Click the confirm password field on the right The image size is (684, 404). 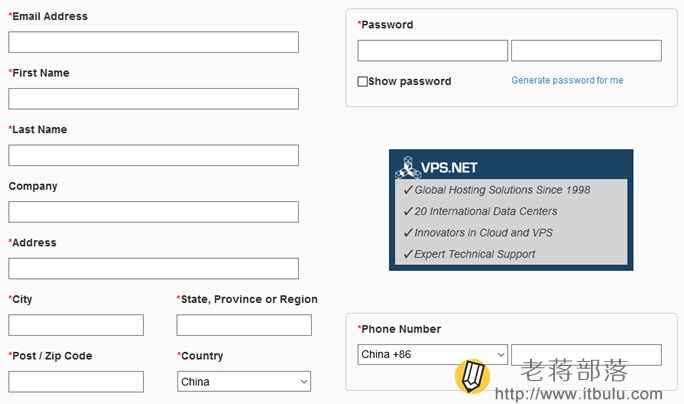point(586,51)
